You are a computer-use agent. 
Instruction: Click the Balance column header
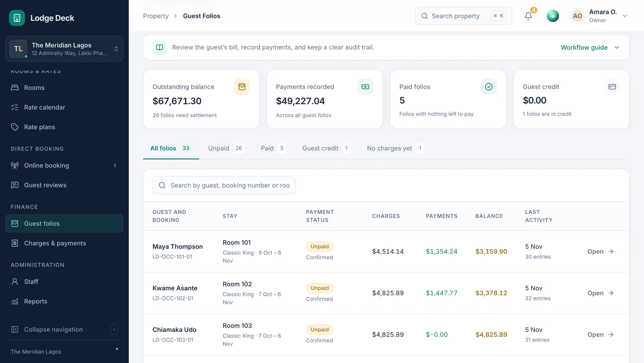tap(489, 216)
